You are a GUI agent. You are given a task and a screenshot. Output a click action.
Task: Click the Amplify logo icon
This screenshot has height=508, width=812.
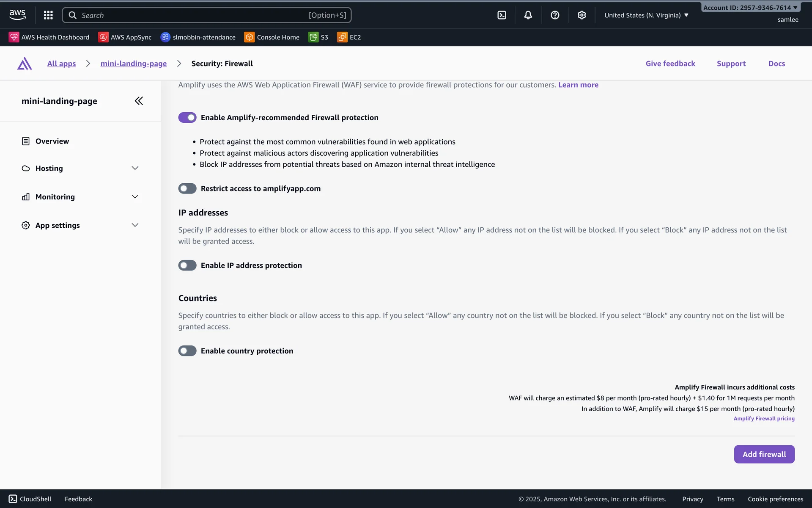point(25,63)
